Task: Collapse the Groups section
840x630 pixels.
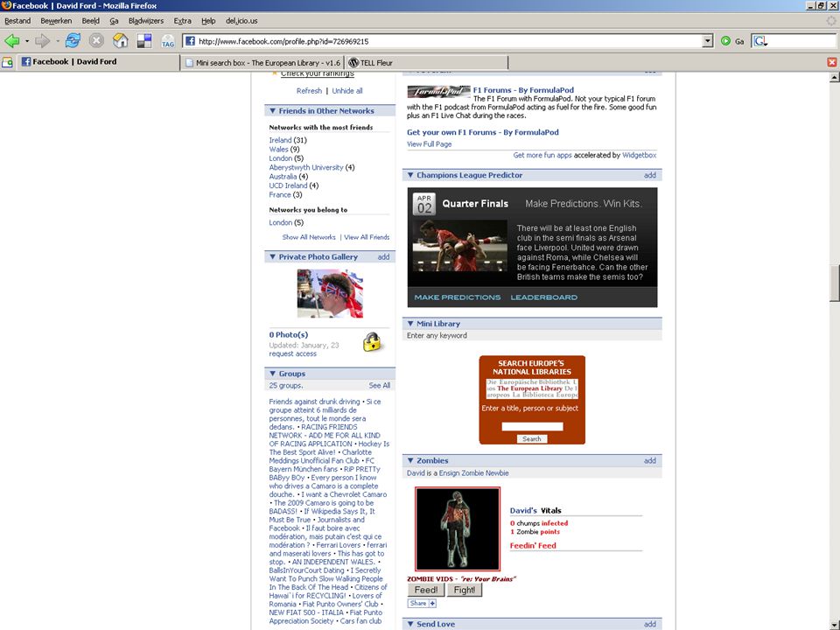Action: click(x=272, y=374)
